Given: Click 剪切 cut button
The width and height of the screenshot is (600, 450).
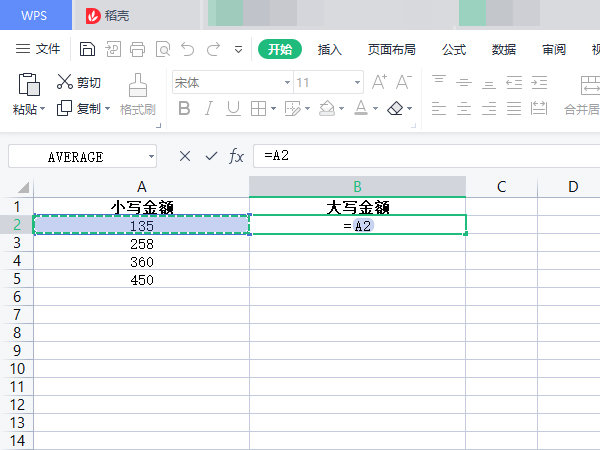Looking at the screenshot, I should pyautogui.click(x=79, y=82).
